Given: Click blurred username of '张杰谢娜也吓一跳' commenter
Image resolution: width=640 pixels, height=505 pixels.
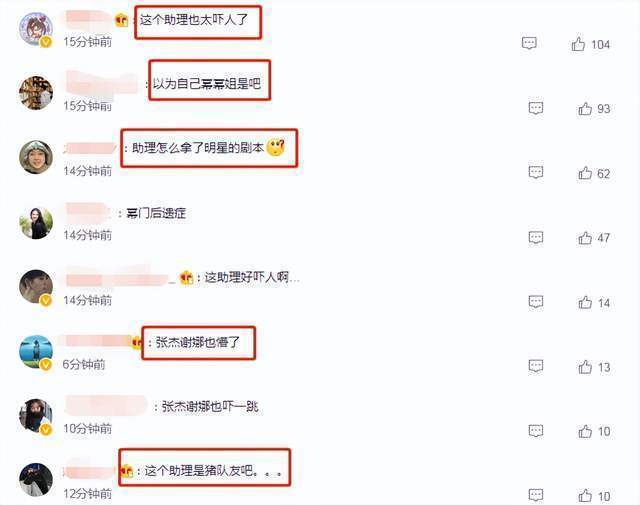Looking at the screenshot, I should tap(106, 405).
